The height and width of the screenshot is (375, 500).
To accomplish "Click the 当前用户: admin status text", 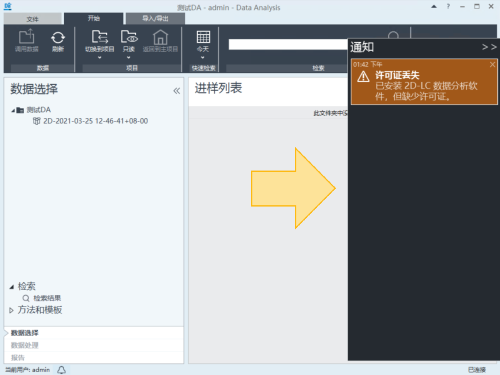I will tap(27, 370).
